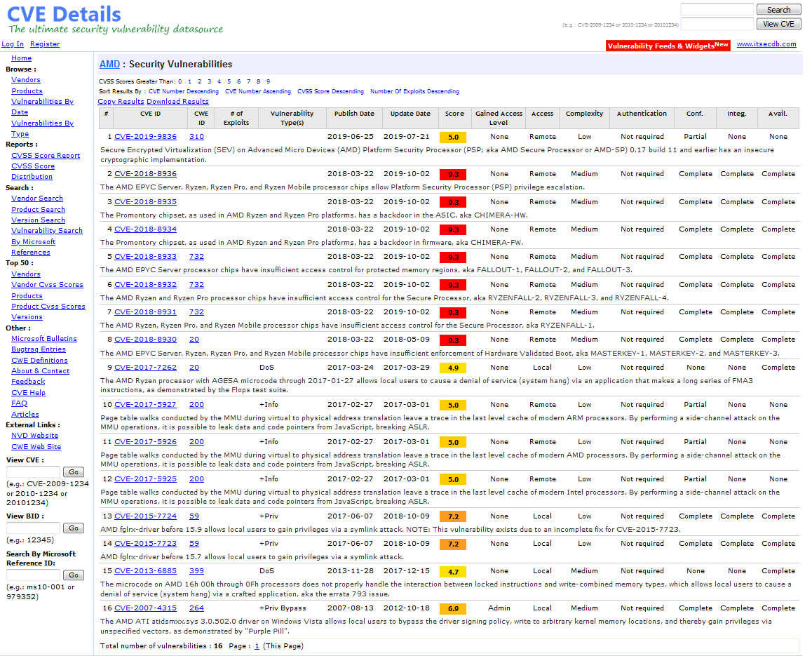
Task: Focus the CVE ID input beside View CVE button
Action: click(717, 24)
